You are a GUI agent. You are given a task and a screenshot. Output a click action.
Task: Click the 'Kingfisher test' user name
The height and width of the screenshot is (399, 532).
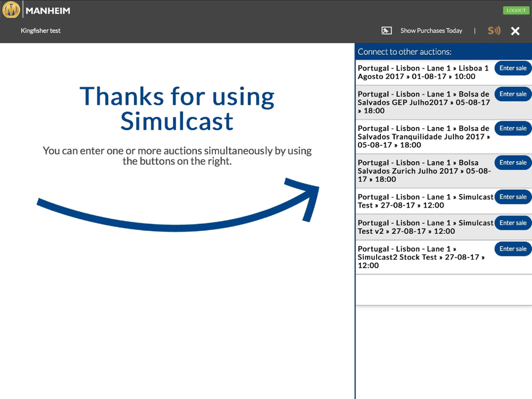40,31
